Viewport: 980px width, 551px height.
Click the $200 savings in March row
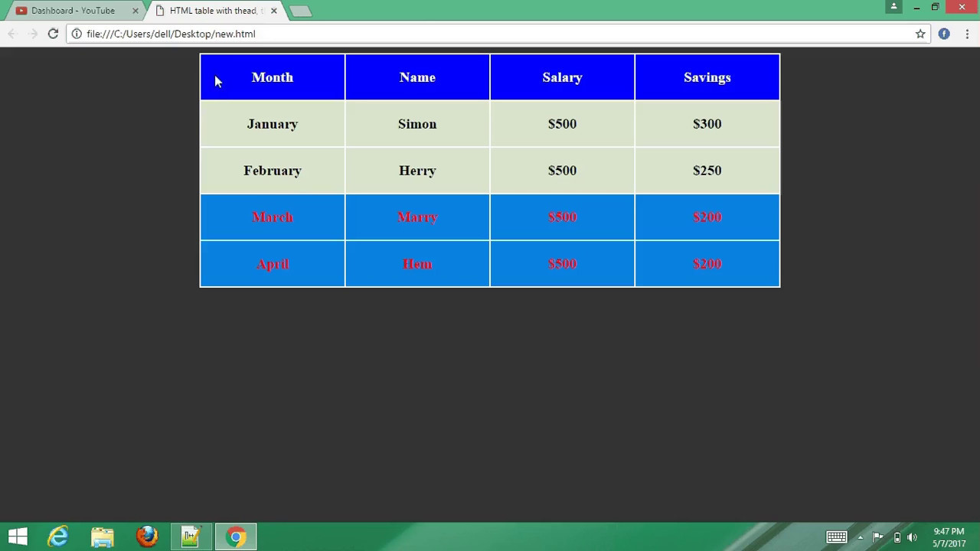(x=707, y=217)
